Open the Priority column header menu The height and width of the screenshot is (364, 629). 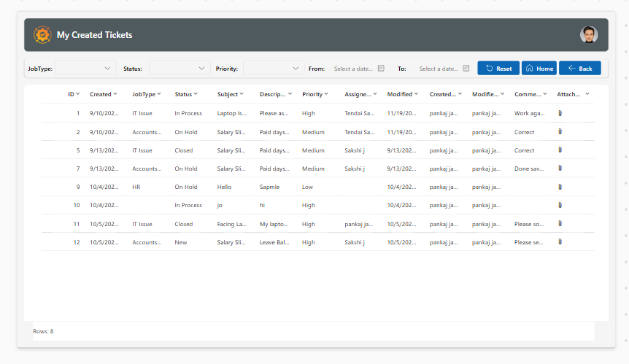coord(326,94)
